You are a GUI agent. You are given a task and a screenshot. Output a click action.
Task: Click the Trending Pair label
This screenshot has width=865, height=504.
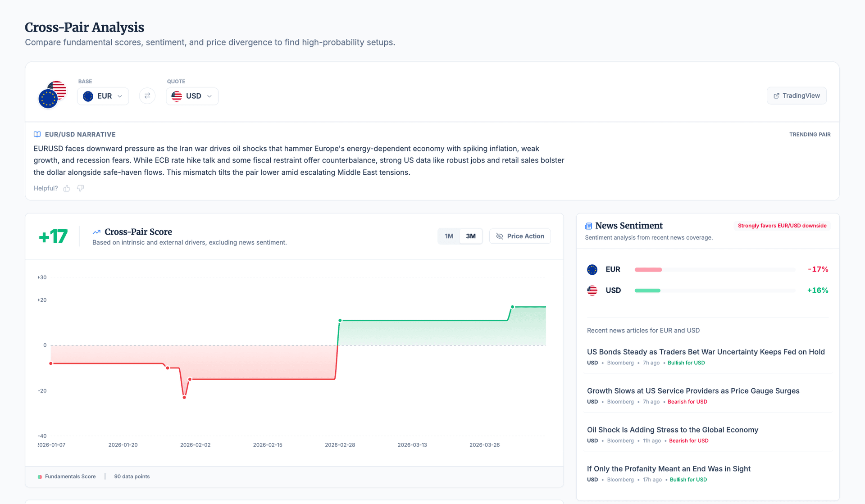click(810, 134)
